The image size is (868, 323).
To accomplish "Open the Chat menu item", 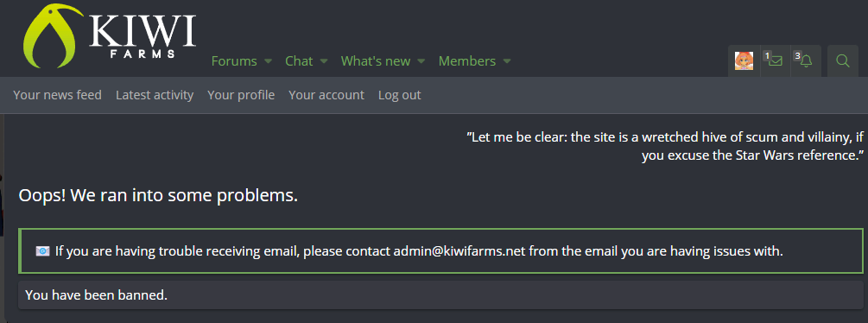I will pyautogui.click(x=299, y=61).
